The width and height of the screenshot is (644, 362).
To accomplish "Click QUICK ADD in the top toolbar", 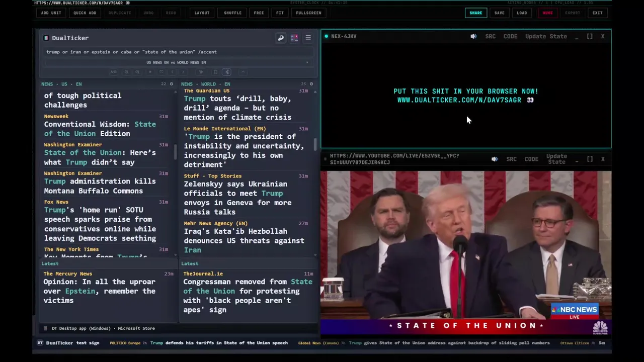I will pos(85,13).
